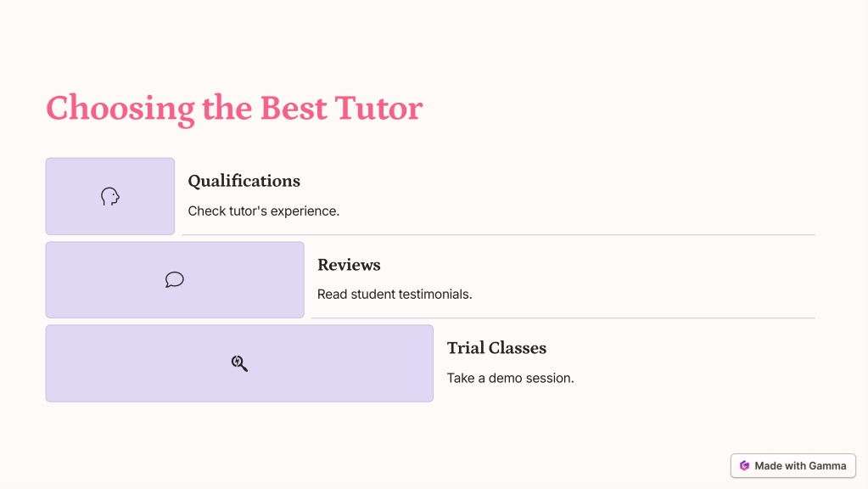Click the magnifying glass search icon
This screenshot has width=868, height=489.
click(239, 363)
